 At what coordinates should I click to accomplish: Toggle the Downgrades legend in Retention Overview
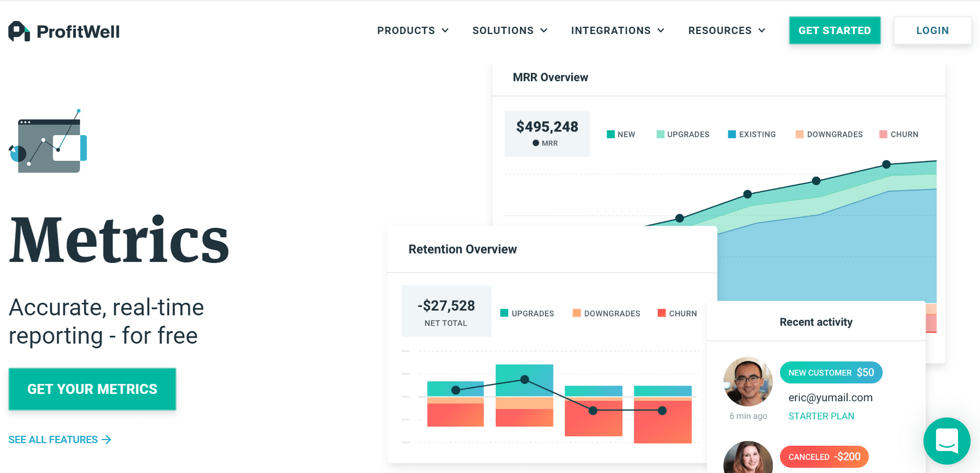tap(577, 313)
